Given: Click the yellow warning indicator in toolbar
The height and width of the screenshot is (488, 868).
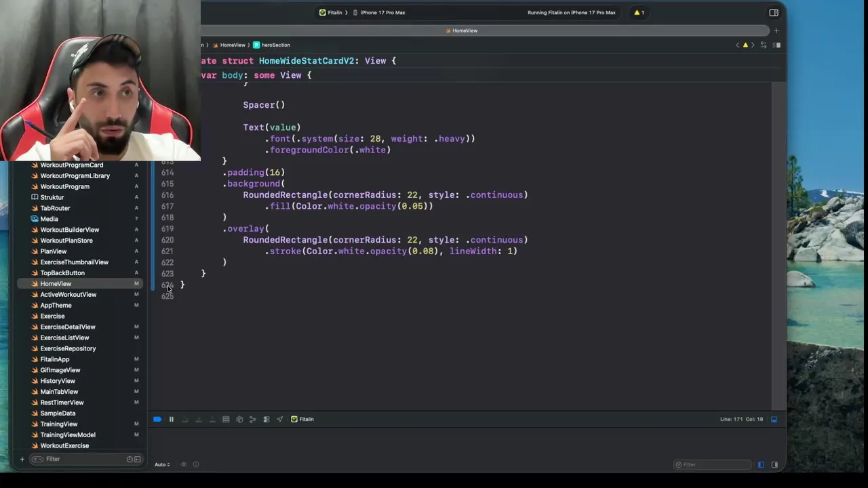Looking at the screenshot, I should click(639, 12).
